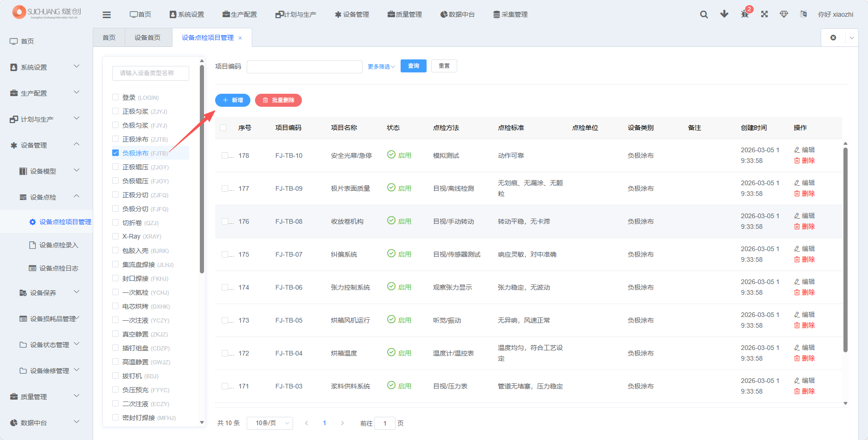Check the 正极匀浆 (ZJYJ) checkbox
The image size is (868, 440).
click(115, 111)
